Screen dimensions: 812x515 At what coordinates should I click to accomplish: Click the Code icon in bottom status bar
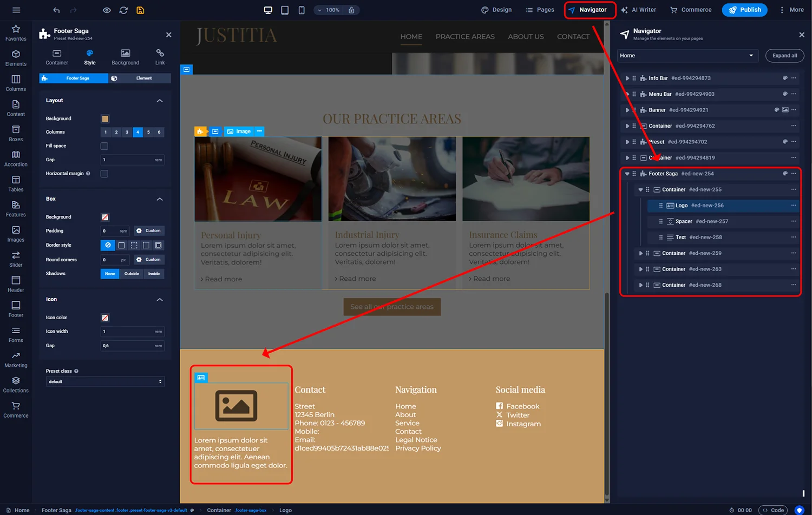click(773, 510)
